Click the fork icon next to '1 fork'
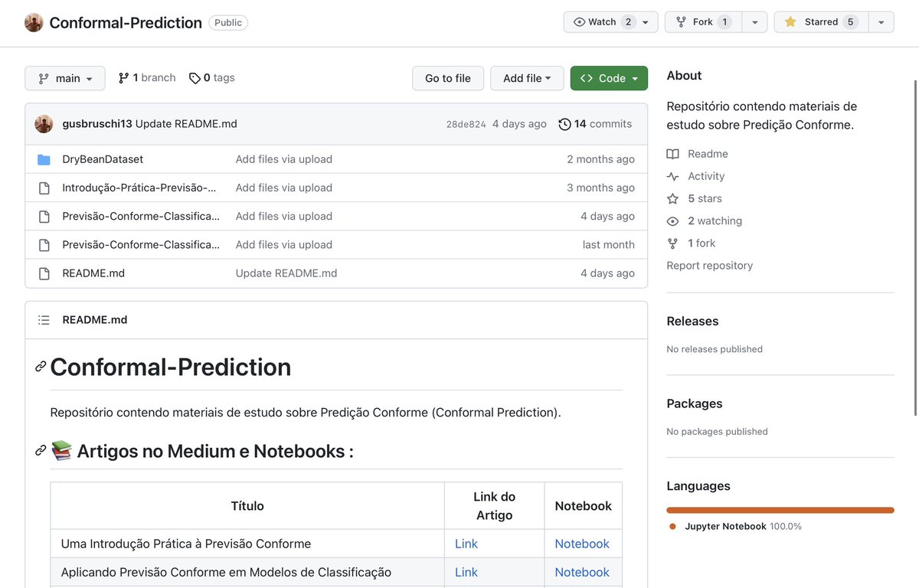This screenshot has width=919, height=588. 672,243
